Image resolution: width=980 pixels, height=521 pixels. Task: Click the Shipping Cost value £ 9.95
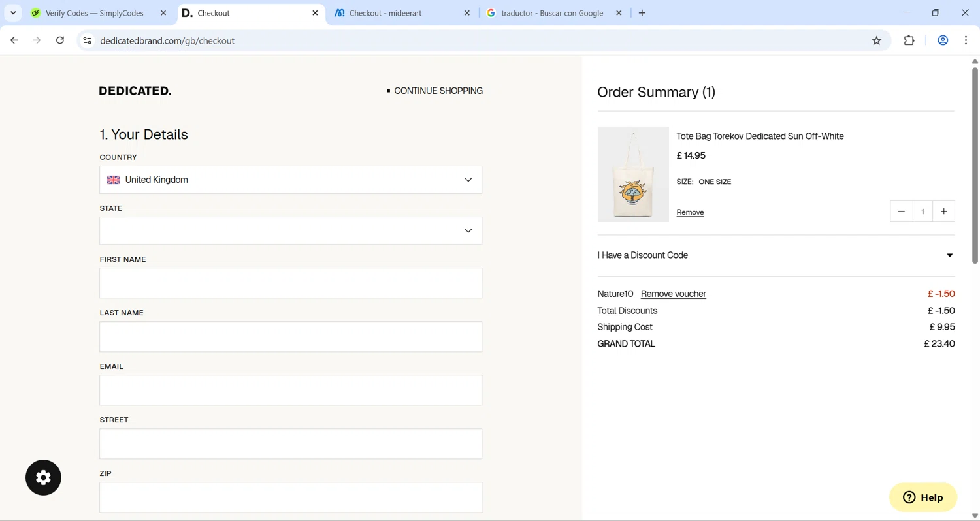[x=942, y=327]
